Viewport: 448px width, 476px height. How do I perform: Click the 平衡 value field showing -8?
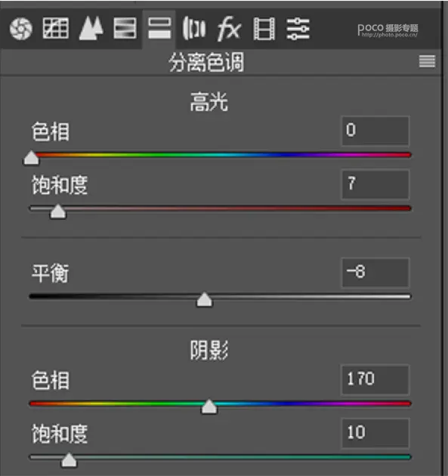click(375, 272)
